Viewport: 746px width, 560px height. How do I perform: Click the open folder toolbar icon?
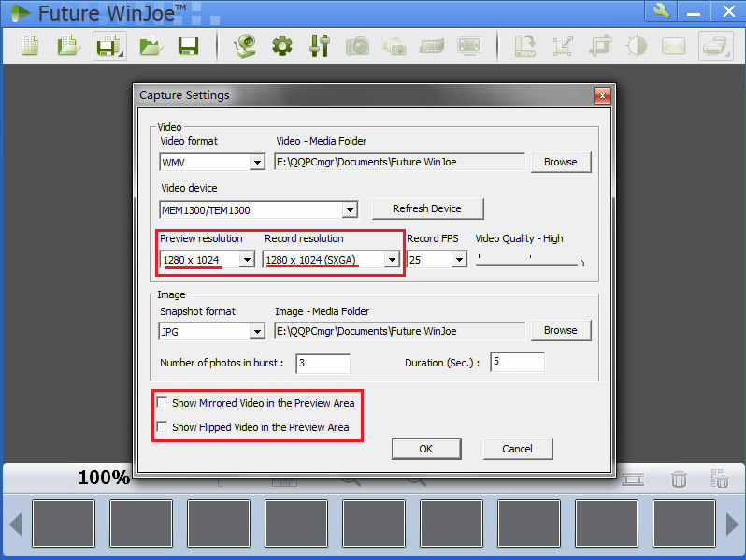tap(151, 46)
